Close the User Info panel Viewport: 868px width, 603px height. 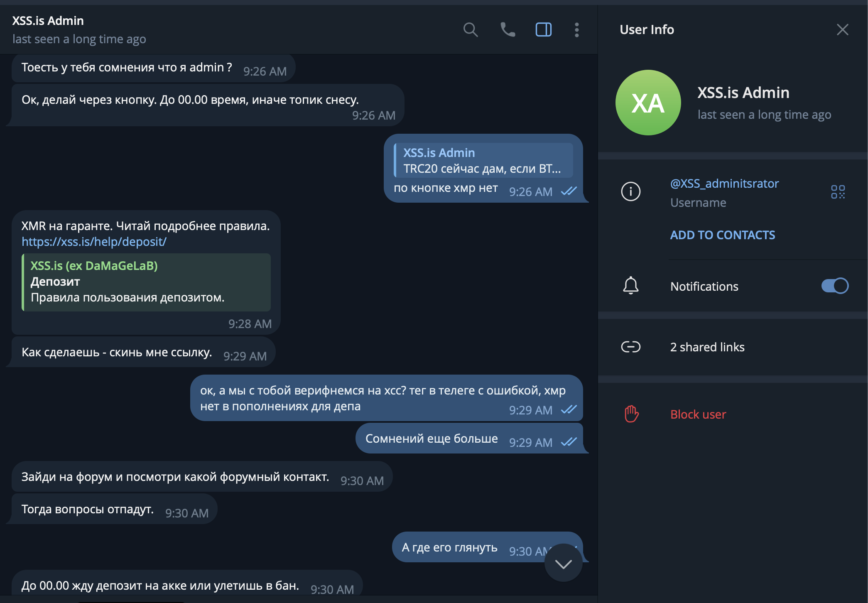[842, 29]
